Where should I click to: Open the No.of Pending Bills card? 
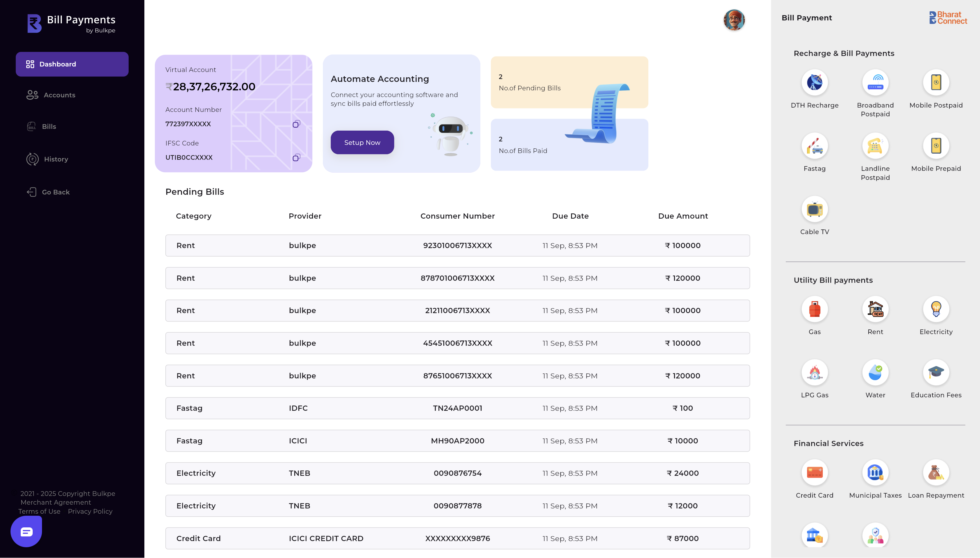tap(569, 83)
